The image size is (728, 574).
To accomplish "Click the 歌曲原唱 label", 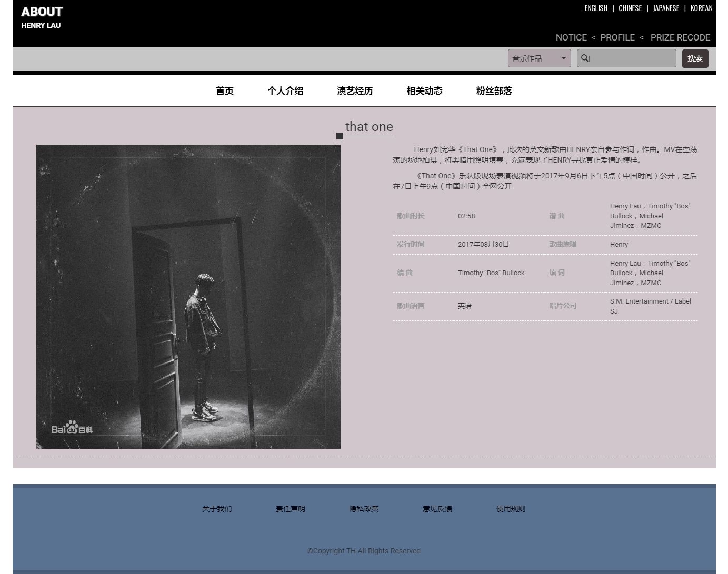I will (x=563, y=245).
